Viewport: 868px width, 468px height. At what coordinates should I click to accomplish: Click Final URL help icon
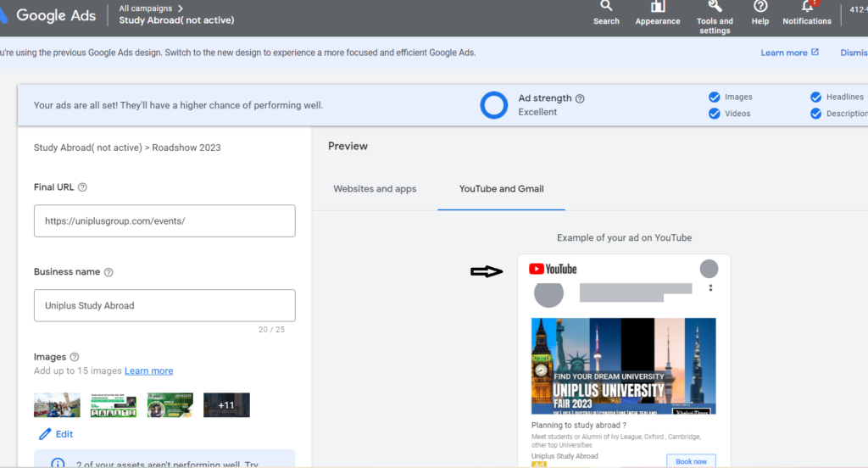tap(82, 187)
